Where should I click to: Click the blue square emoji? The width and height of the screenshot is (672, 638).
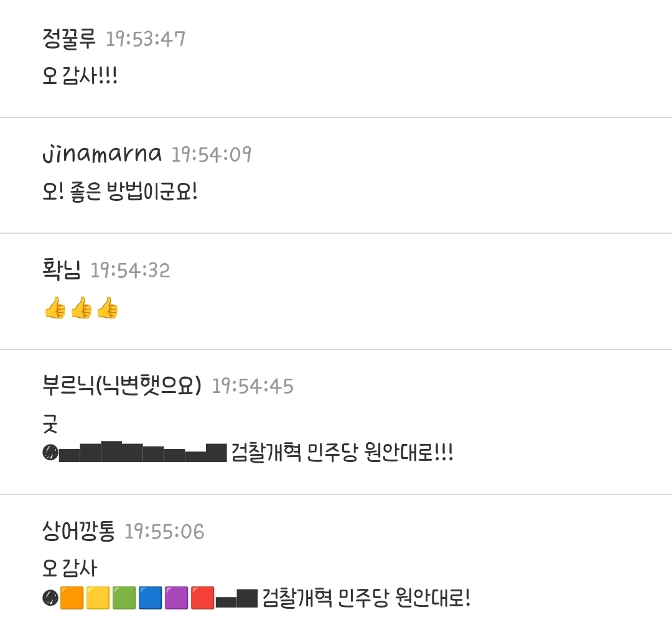tap(150, 598)
